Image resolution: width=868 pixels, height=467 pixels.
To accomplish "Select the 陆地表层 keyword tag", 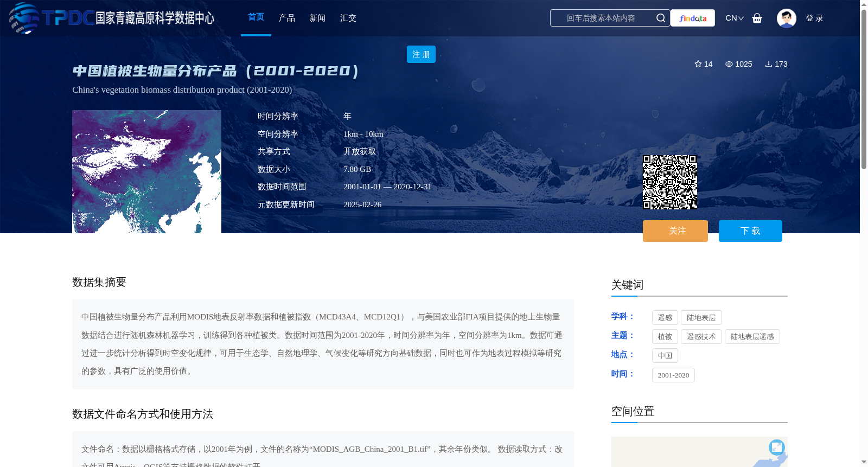I will [701, 318].
